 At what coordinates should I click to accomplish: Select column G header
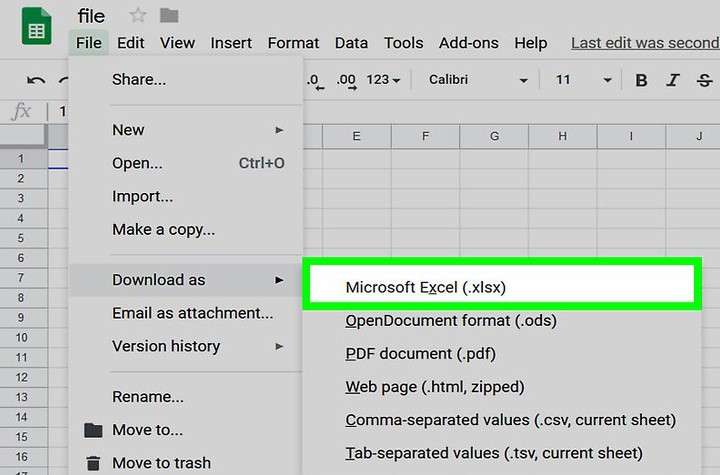click(494, 136)
